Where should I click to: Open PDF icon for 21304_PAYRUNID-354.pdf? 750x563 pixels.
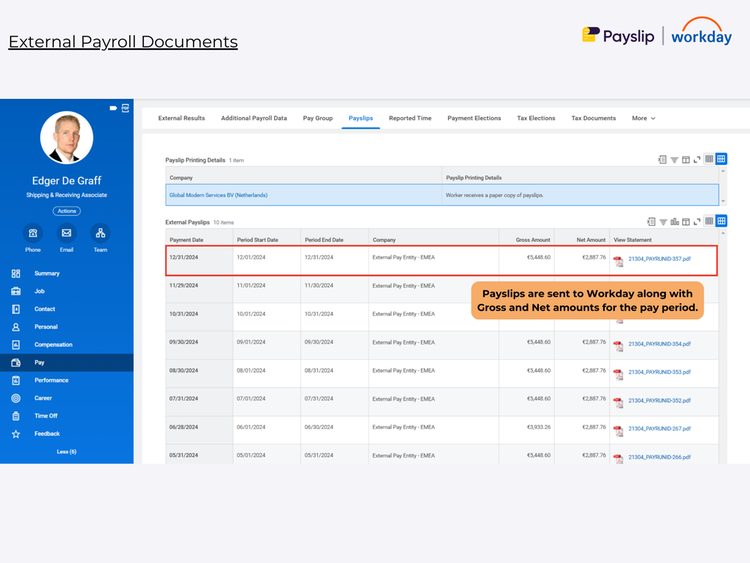tap(618, 346)
